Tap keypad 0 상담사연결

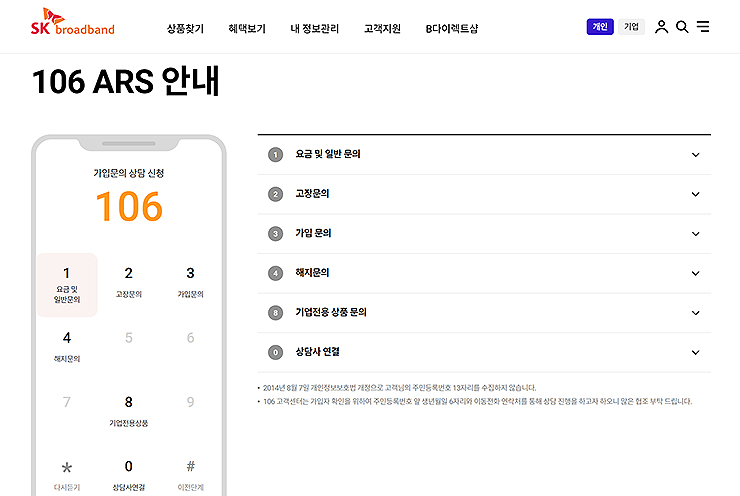pos(128,476)
